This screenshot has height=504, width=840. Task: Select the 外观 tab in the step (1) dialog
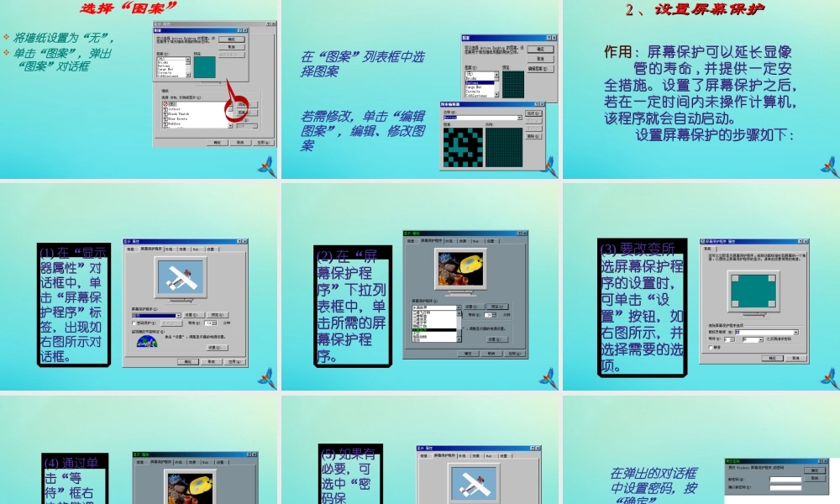pos(170,249)
